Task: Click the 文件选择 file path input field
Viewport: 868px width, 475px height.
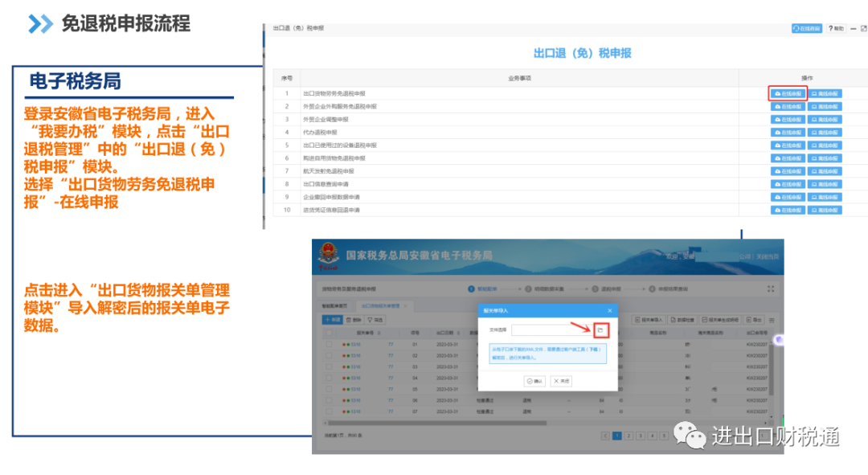Action: coord(552,330)
